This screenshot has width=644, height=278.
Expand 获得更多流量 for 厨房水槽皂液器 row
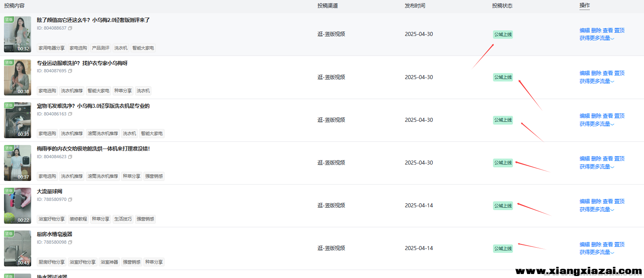click(597, 252)
